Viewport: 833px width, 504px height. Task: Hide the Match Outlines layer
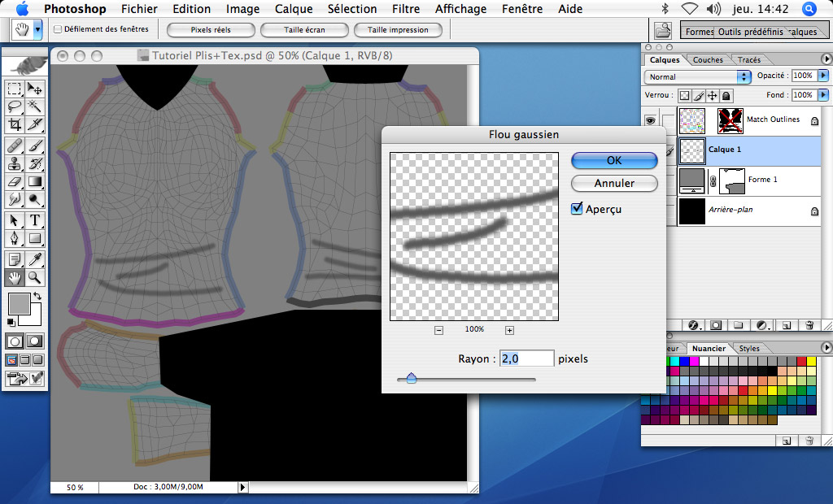[650, 120]
